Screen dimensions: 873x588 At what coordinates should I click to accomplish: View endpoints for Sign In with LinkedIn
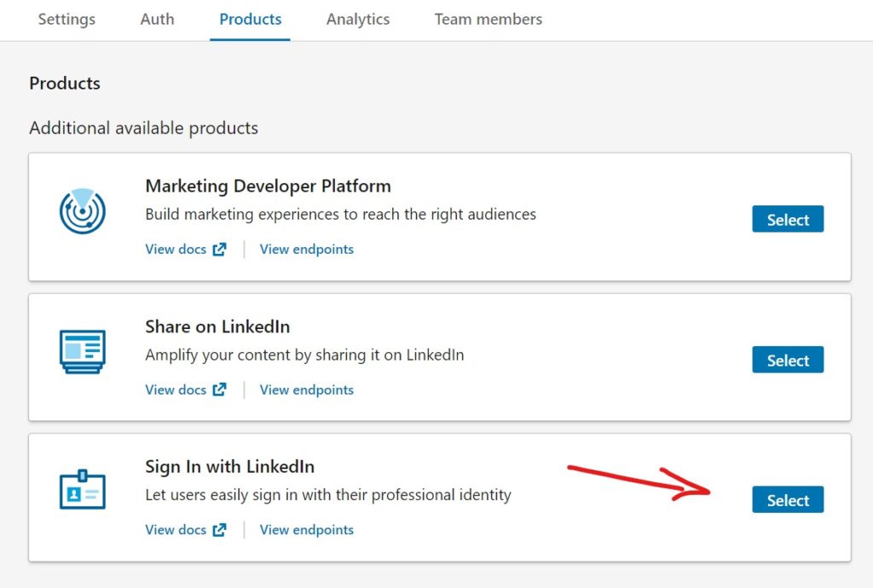(x=307, y=529)
